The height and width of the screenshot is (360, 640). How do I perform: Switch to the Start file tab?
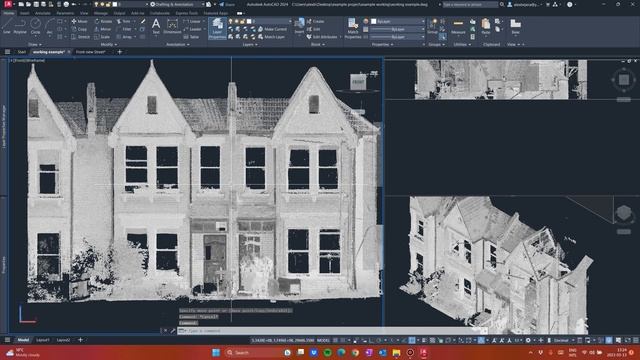coord(22,52)
